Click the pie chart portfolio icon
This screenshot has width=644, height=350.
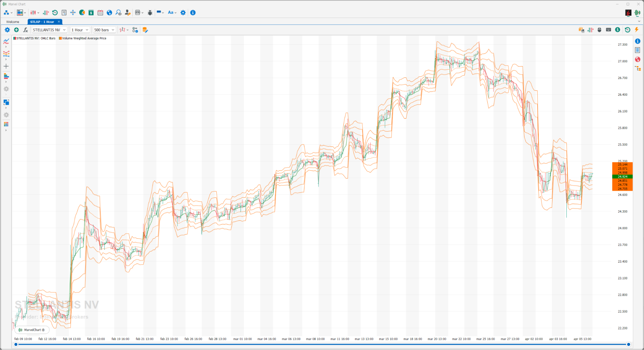82,13
